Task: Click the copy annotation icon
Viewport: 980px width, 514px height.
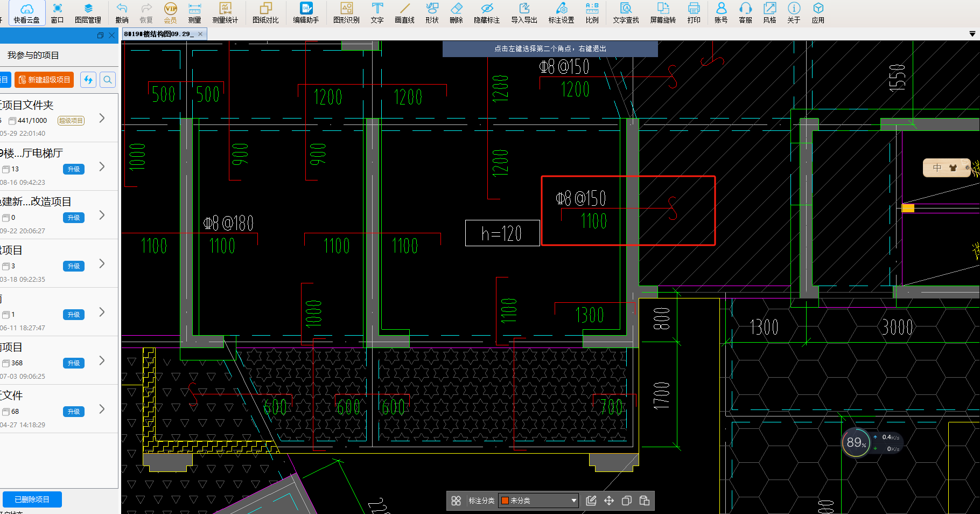Action: click(627, 501)
